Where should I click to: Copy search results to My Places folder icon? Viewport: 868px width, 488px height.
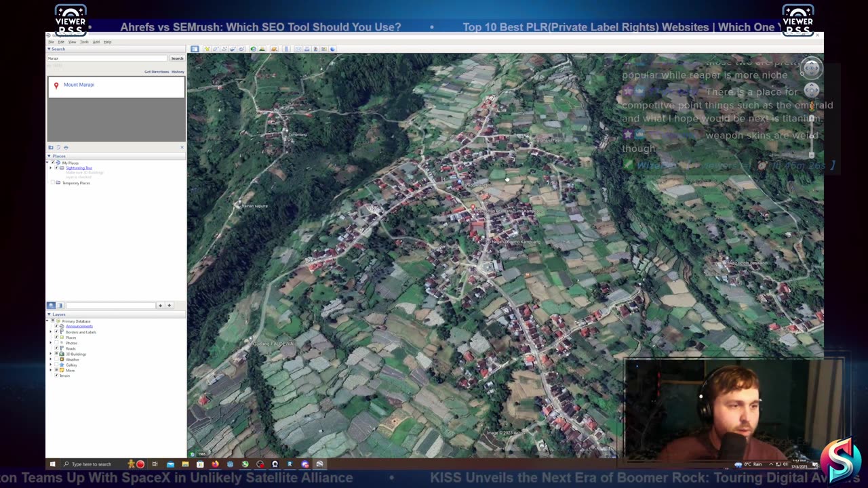[x=51, y=147]
